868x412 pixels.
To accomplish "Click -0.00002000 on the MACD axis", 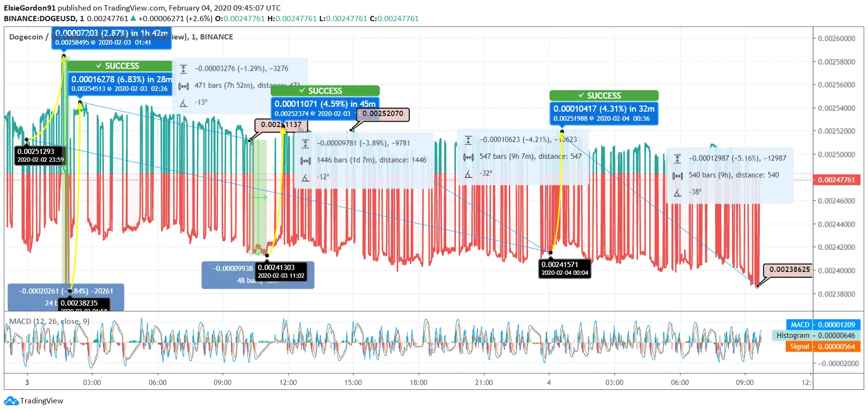I will 838,363.
